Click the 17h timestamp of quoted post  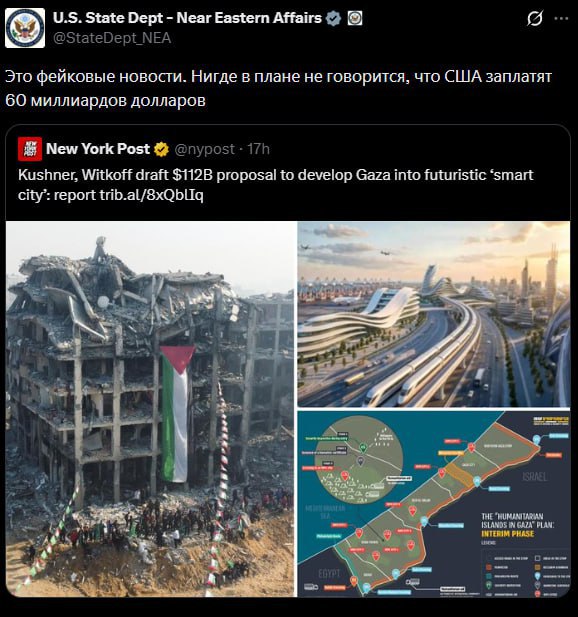pos(259,149)
